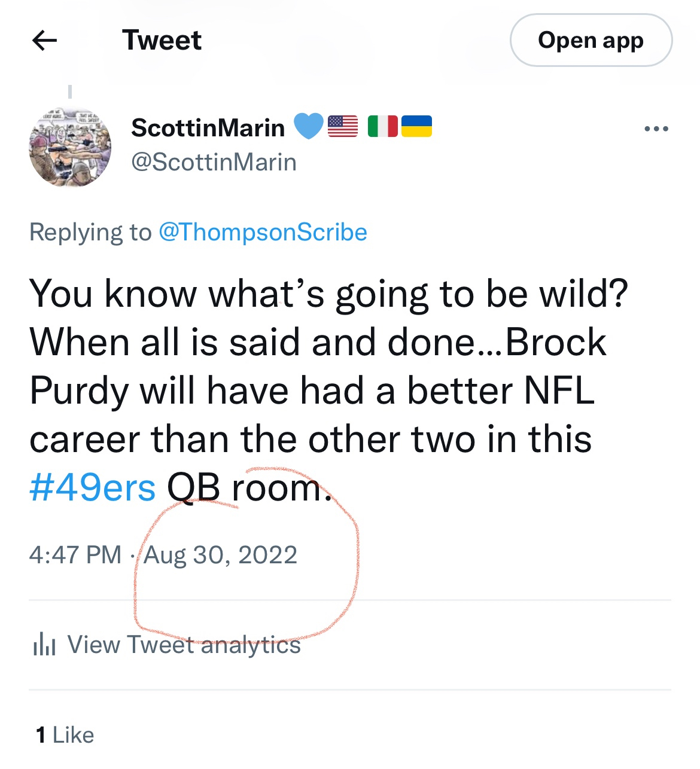Open ScottinMarin's profile picture

tap(70, 148)
